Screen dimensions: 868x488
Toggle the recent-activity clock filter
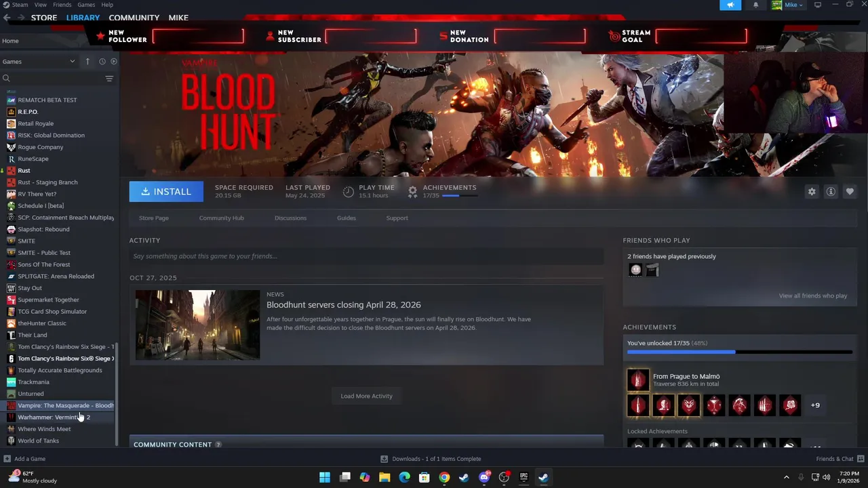pos(102,62)
